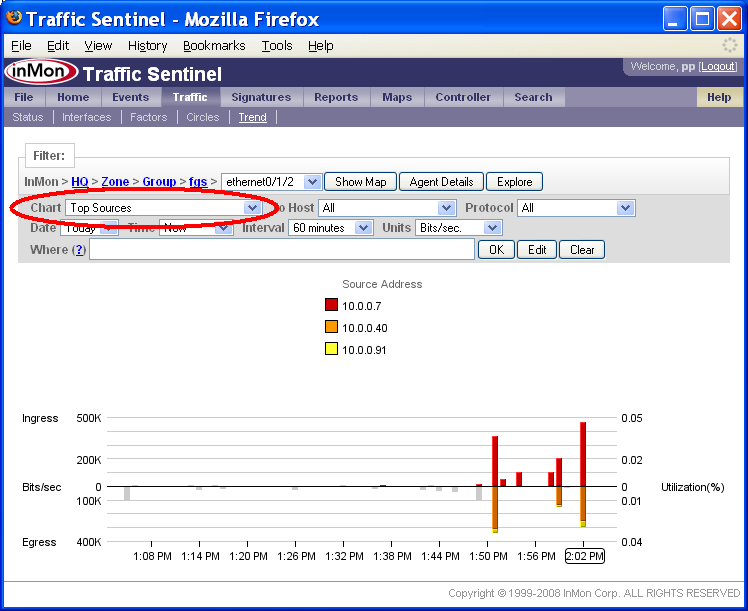Switch to the Signatures tab
748x611 pixels.
click(x=261, y=97)
